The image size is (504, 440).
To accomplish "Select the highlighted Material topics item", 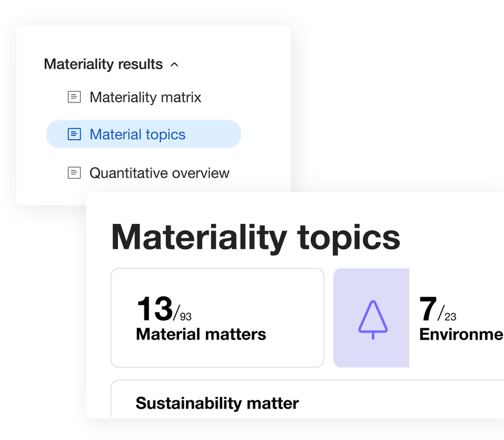I will pyautogui.click(x=144, y=134).
